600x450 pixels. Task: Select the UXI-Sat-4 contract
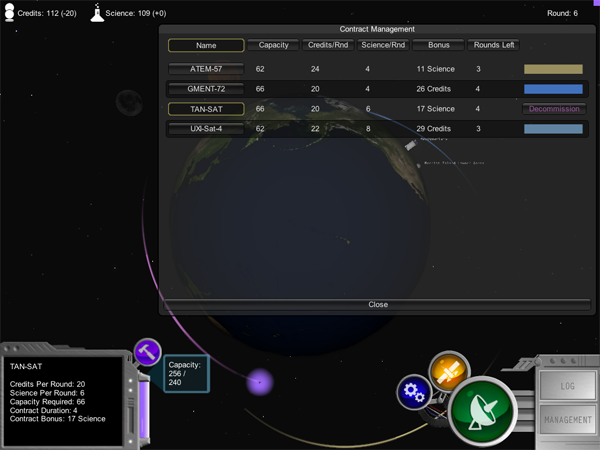206,129
